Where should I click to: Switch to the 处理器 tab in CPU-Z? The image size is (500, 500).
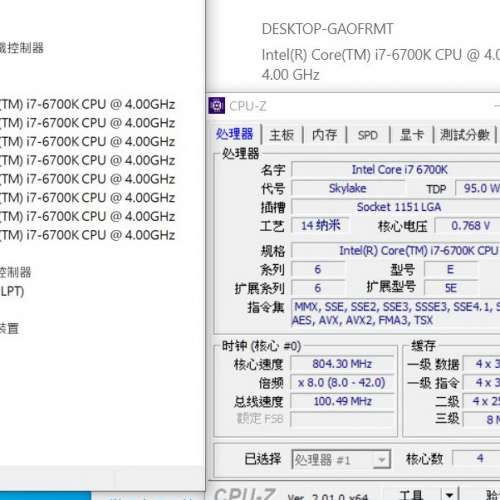pos(234,134)
